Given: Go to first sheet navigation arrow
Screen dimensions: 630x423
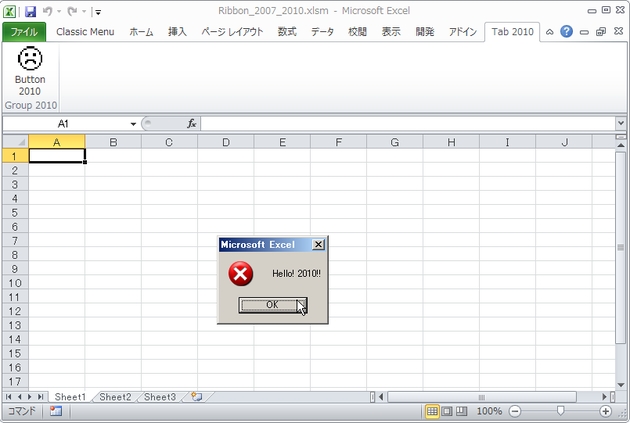Looking at the screenshot, I should [9, 397].
